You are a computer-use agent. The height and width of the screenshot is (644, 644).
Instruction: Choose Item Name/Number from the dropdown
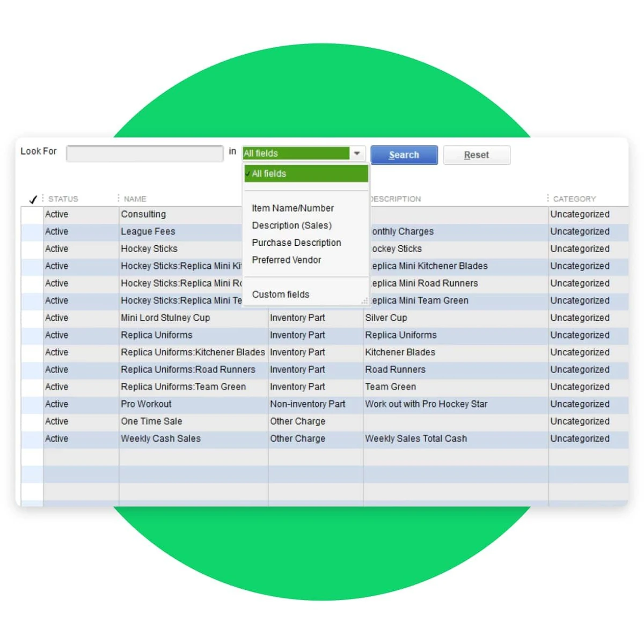coord(293,208)
